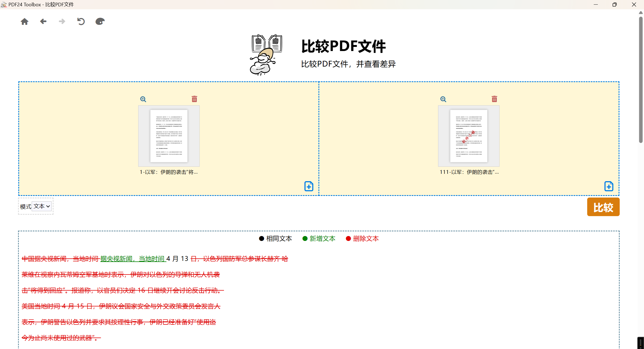The height and width of the screenshot is (349, 644).
Task: Zoom preview of the right PDF file
Action: click(x=443, y=99)
